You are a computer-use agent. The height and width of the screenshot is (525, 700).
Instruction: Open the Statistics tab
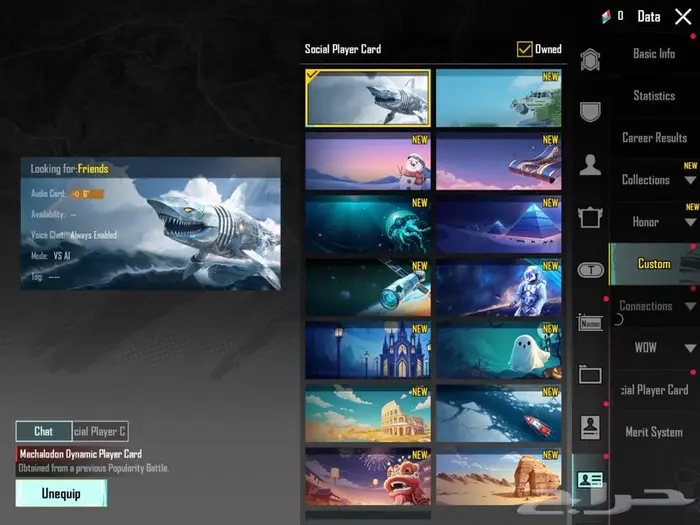tap(654, 96)
